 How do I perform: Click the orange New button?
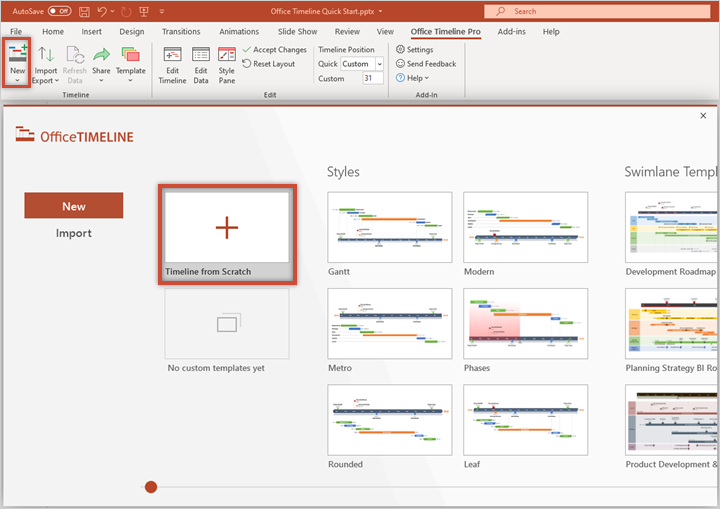click(74, 205)
